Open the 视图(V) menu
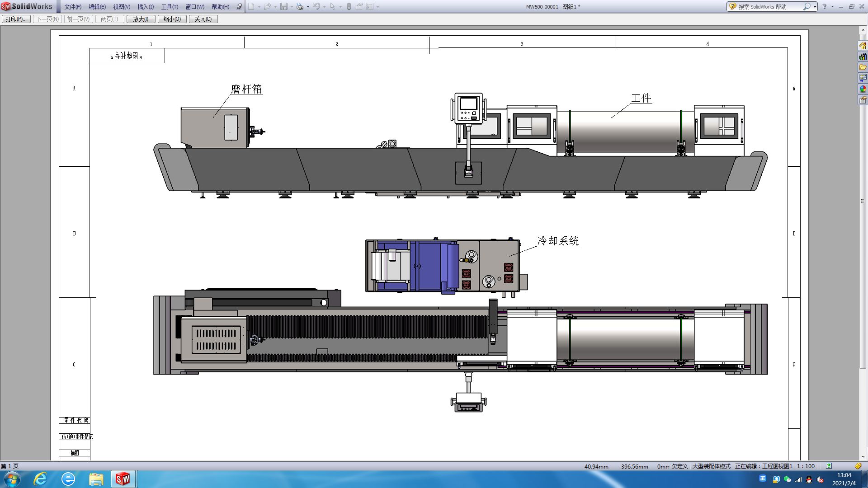 pyautogui.click(x=122, y=7)
